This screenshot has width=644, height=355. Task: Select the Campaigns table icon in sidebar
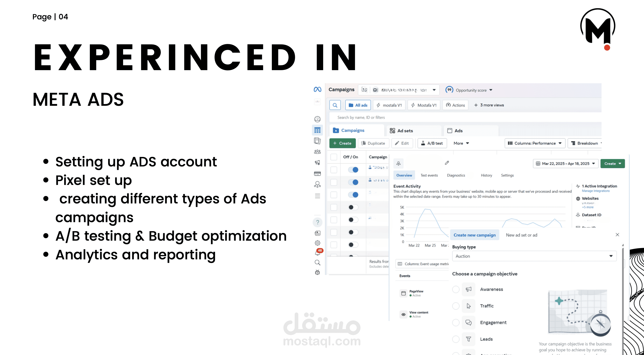[317, 130]
